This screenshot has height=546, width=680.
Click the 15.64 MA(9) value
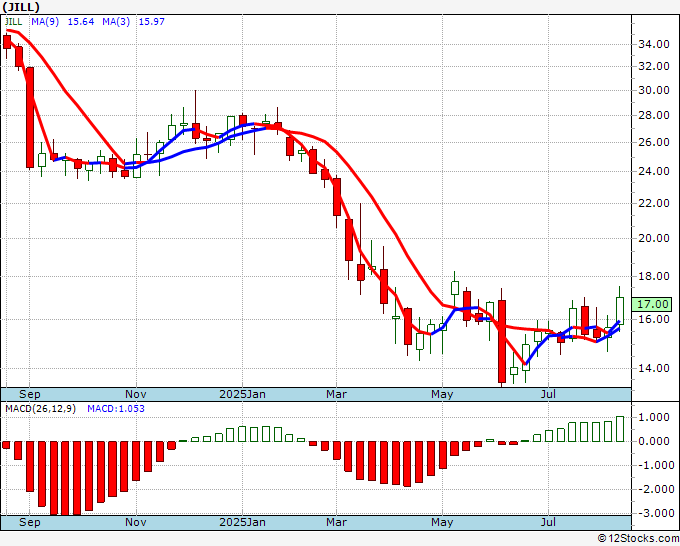pos(81,21)
